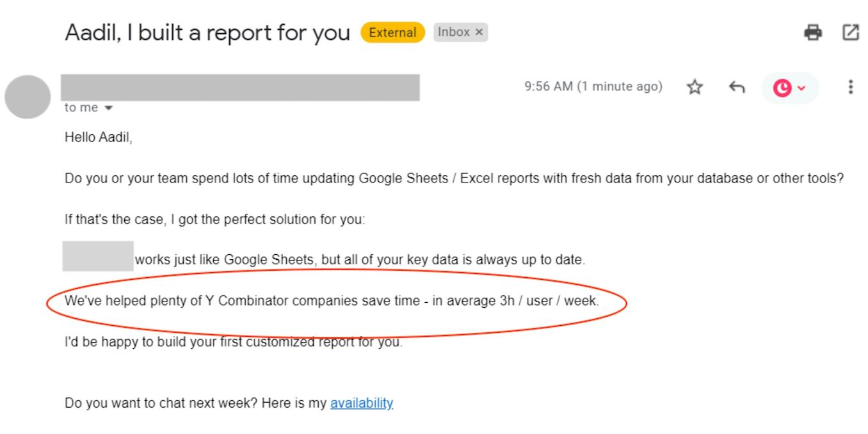The image size is (868, 434).
Task: Open the email in a new window
Action: pos(850,32)
